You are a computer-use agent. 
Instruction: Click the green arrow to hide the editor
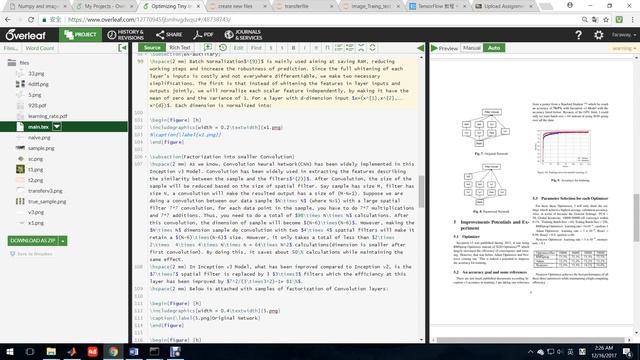tap(420, 48)
